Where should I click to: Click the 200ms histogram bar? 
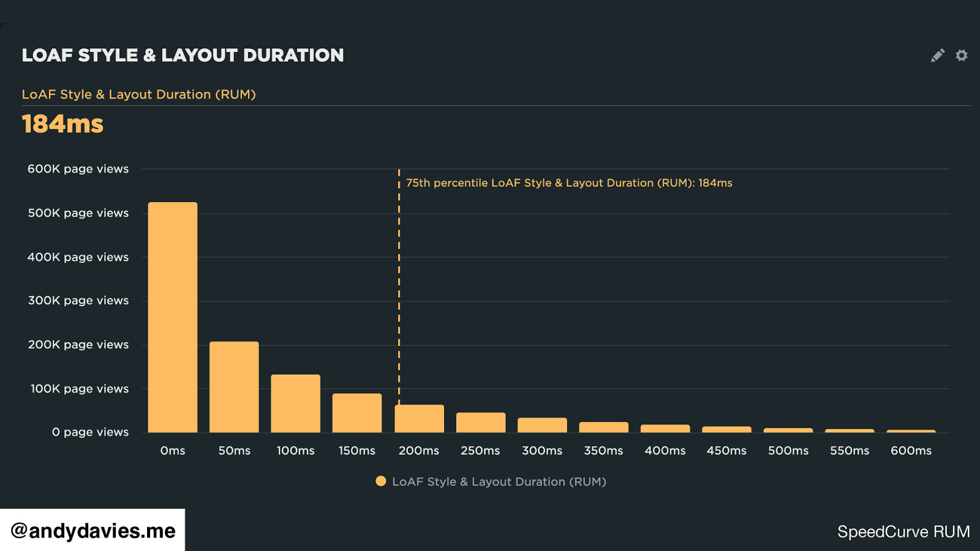tap(419, 419)
